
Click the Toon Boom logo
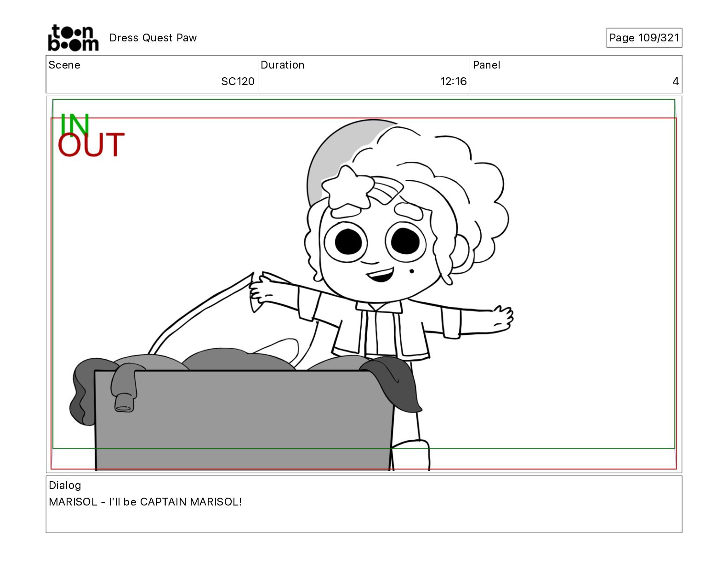[73, 38]
